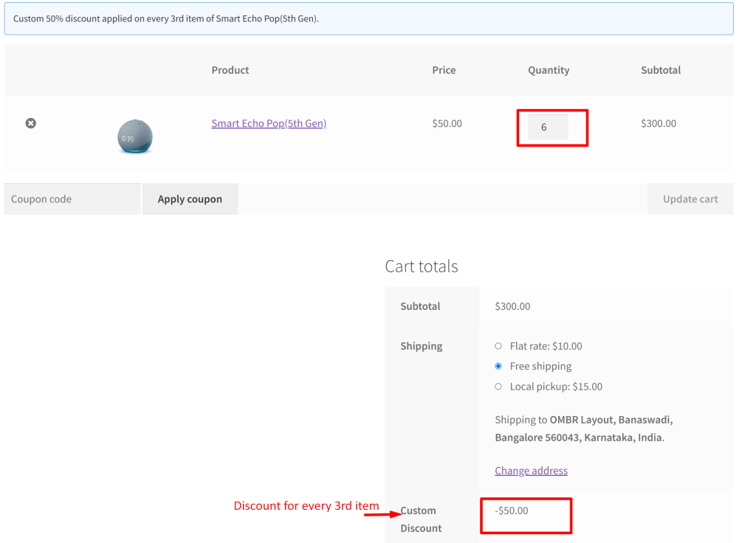Click the shipping address text for Bangalore
This screenshot has height=543, width=756.
(x=584, y=429)
